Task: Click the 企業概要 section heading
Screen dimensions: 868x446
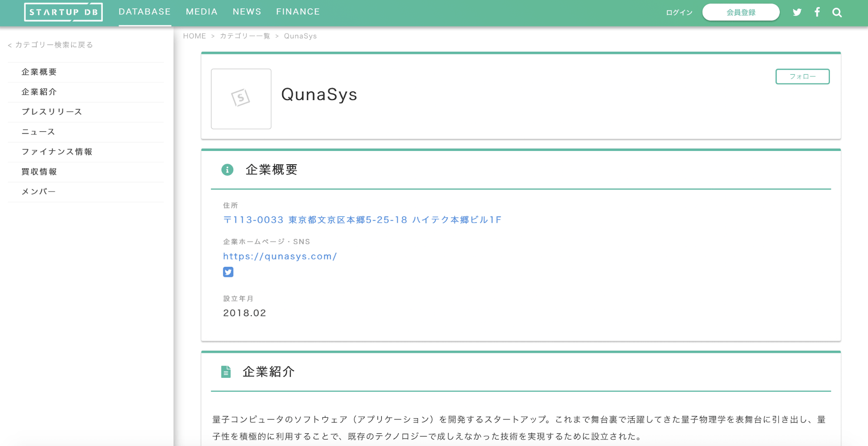Action: pos(272,170)
